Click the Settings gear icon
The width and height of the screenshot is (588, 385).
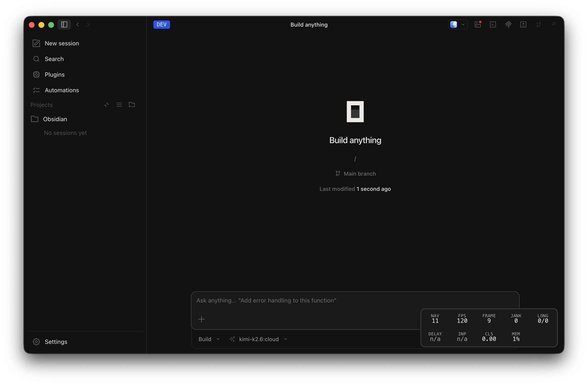tap(36, 342)
